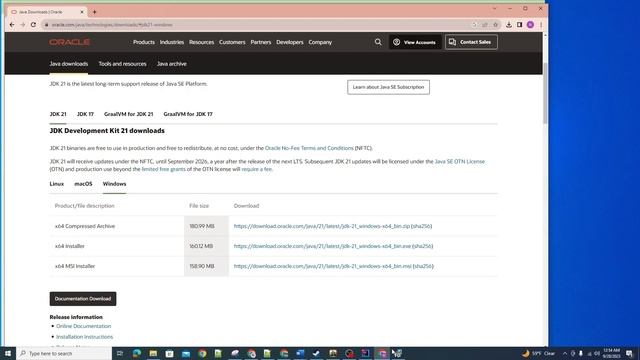This screenshot has width=640, height=360.
Task: Click the Contact Sales button
Action: click(471, 42)
